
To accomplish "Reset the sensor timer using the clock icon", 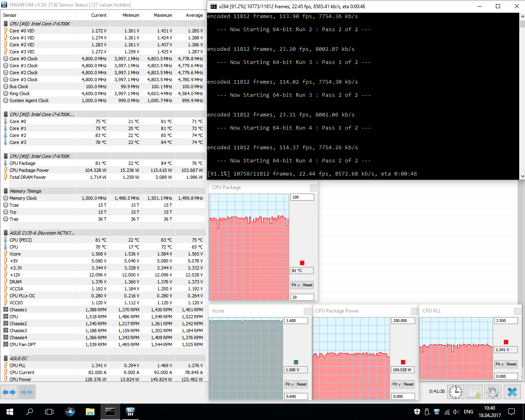I will (456, 392).
